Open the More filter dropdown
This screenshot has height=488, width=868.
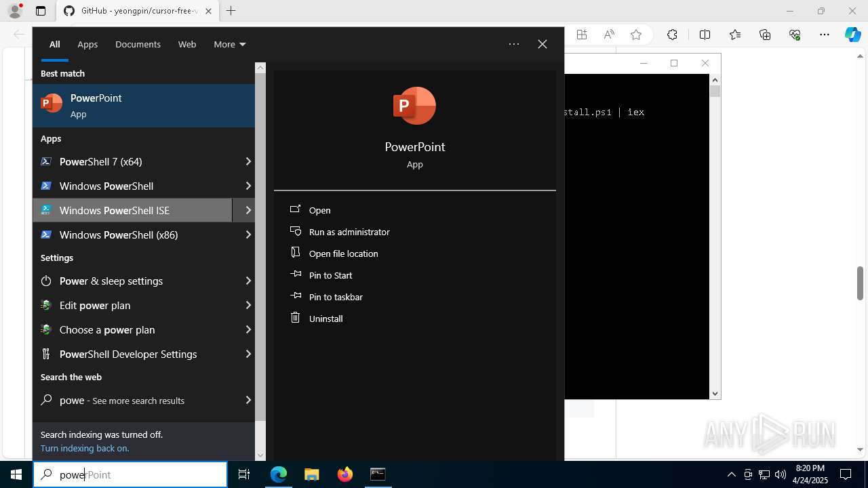click(230, 44)
